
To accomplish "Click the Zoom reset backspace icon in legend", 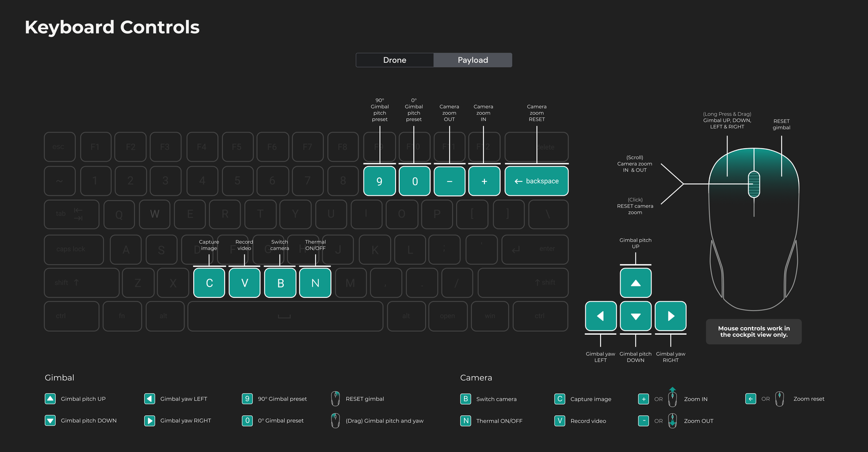I will coord(751,399).
